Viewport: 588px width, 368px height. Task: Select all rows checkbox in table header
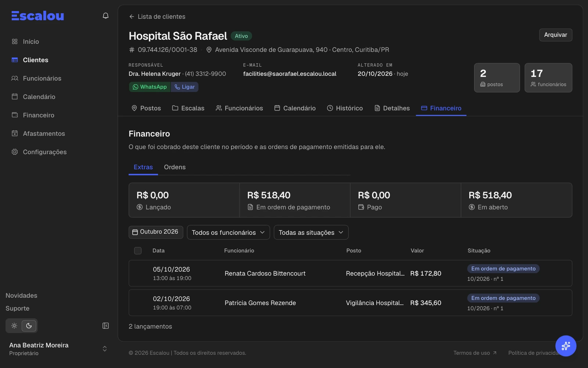138,251
